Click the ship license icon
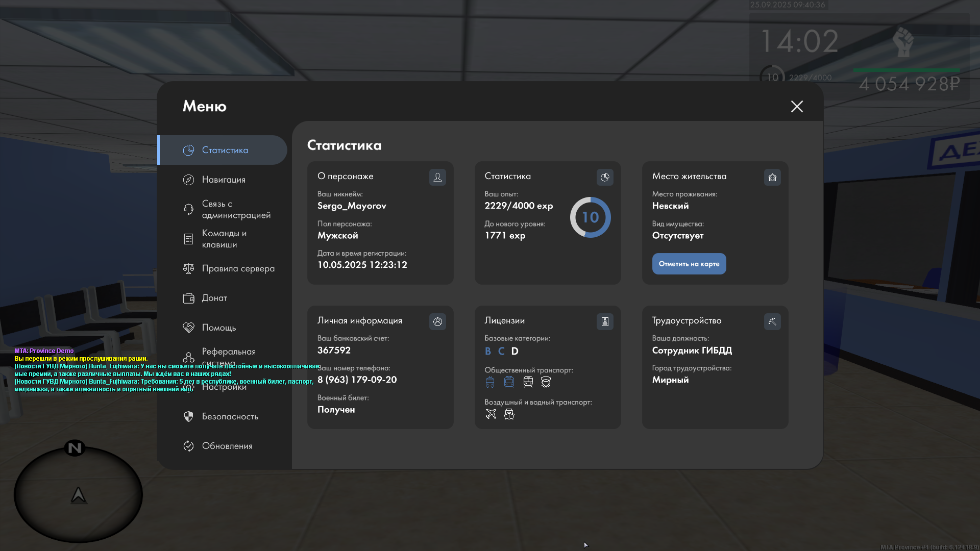Image resolution: width=980 pixels, height=551 pixels. point(509,414)
